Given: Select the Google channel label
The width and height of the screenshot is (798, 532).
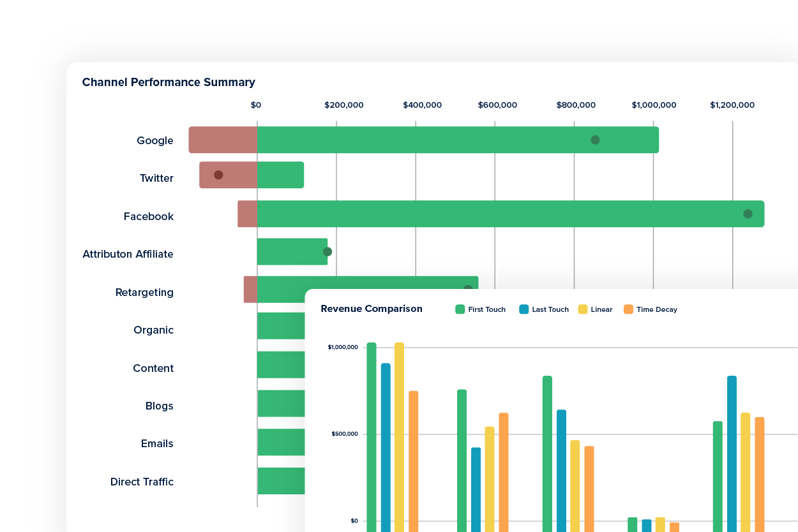Looking at the screenshot, I should 155,140.
